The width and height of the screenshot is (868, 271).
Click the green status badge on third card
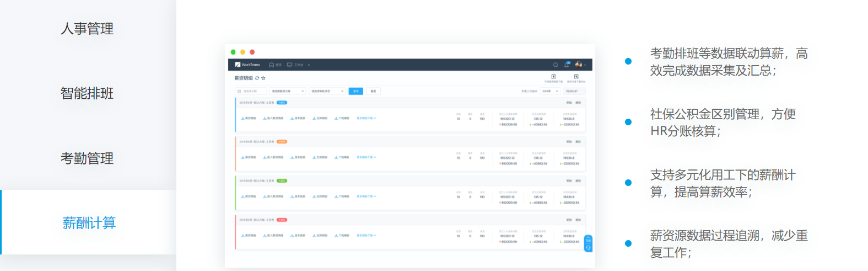click(282, 180)
